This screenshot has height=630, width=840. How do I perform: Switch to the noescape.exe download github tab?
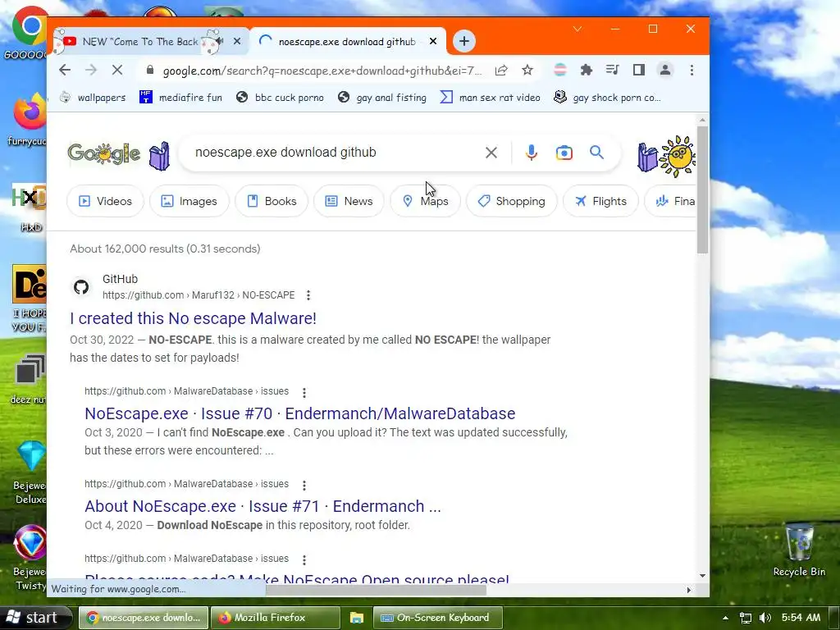347,41
